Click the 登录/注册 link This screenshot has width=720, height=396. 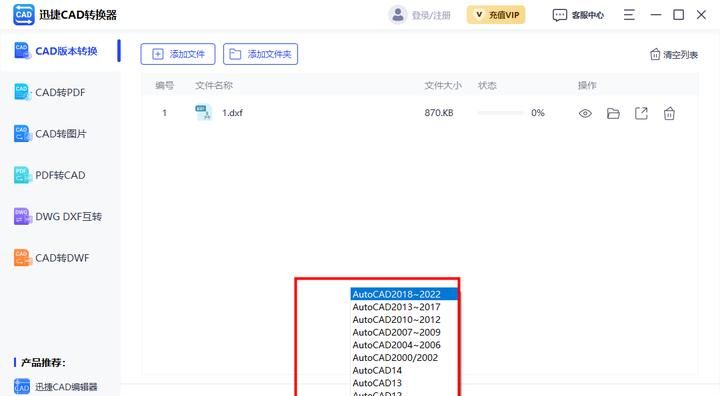(431, 15)
